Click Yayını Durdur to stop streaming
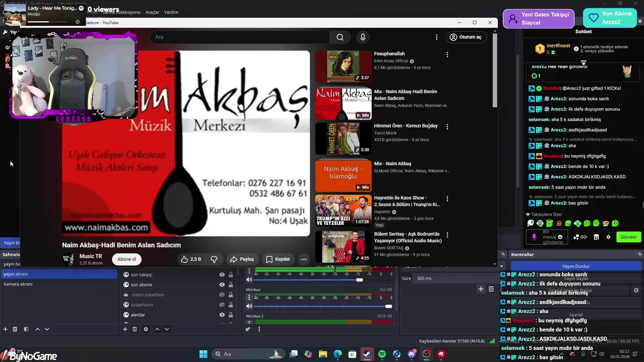 576,266
